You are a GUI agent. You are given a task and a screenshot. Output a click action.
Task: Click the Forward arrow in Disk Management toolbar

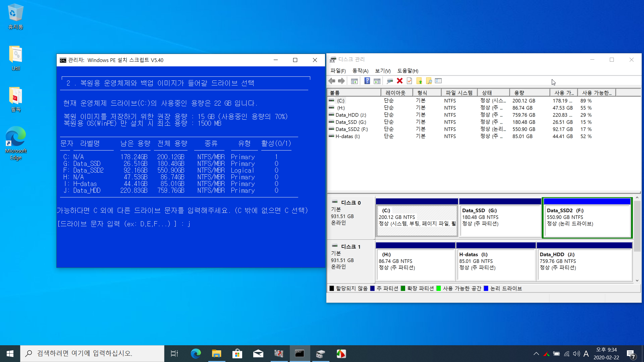tap(341, 81)
